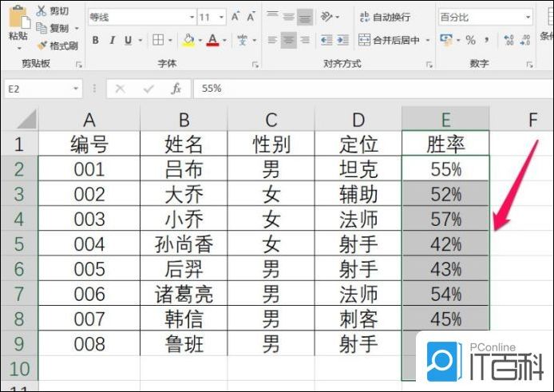Click the increase indent icon
The image size is (554, 392).
pos(342,40)
